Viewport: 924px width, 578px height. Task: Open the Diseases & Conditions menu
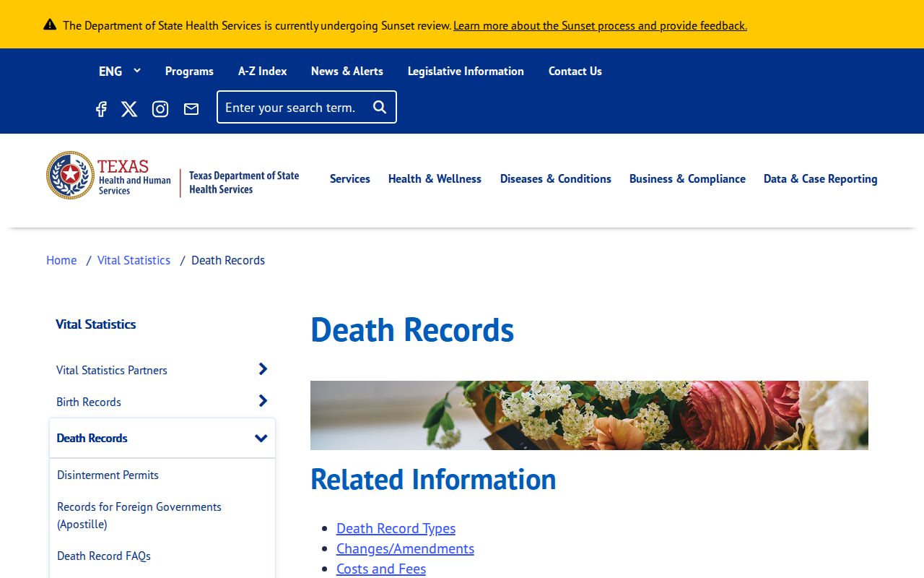coord(556,178)
